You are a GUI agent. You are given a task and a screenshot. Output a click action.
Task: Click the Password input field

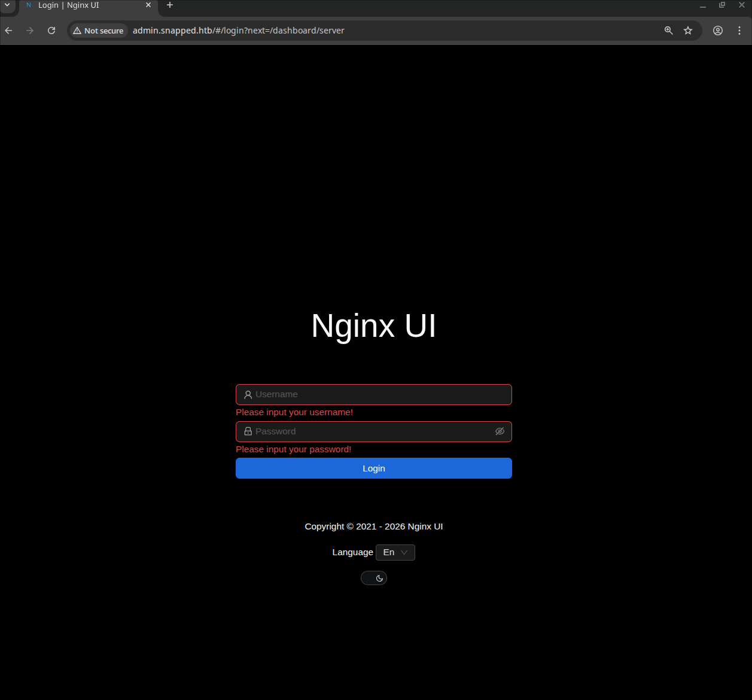pos(374,431)
